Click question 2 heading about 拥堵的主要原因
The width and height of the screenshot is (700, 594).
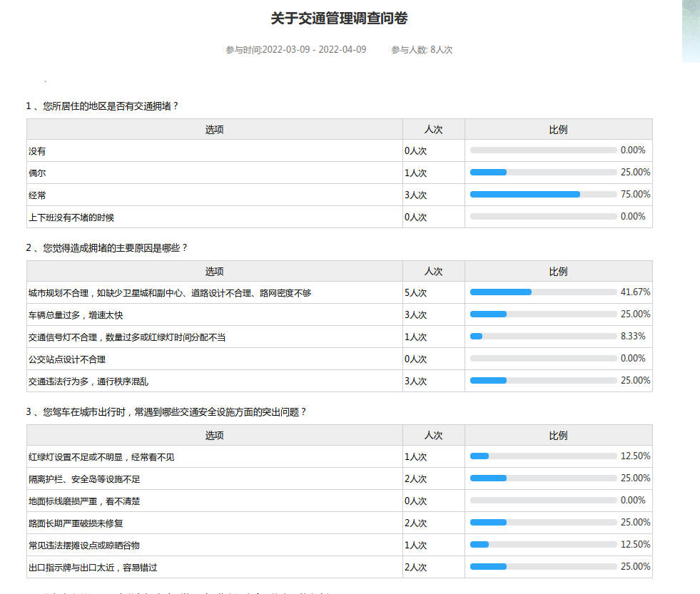tap(107, 248)
